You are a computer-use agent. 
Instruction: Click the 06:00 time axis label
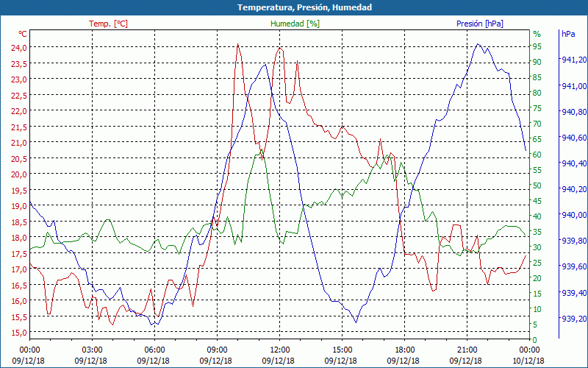click(154, 351)
